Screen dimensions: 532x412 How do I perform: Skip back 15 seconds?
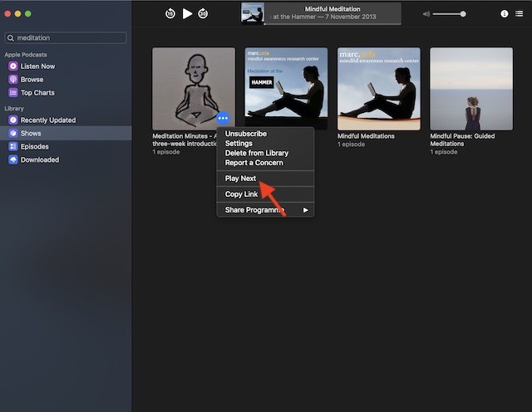pos(170,14)
